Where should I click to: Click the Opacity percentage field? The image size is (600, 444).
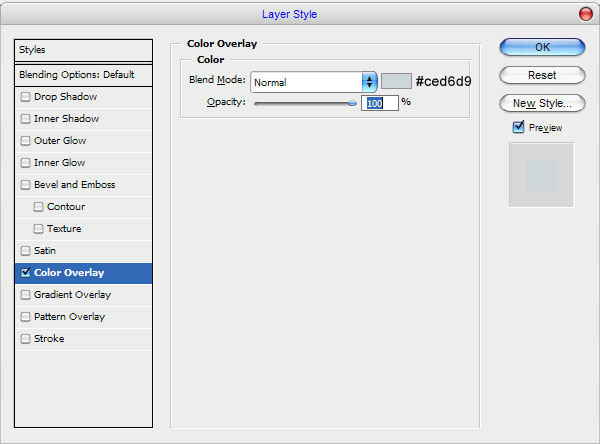380,103
